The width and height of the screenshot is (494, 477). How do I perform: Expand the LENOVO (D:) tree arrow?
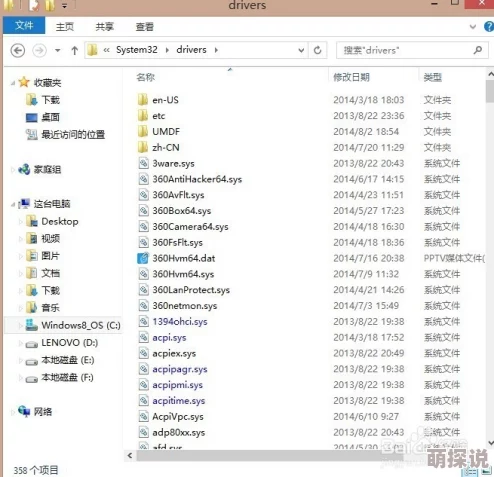point(20,343)
